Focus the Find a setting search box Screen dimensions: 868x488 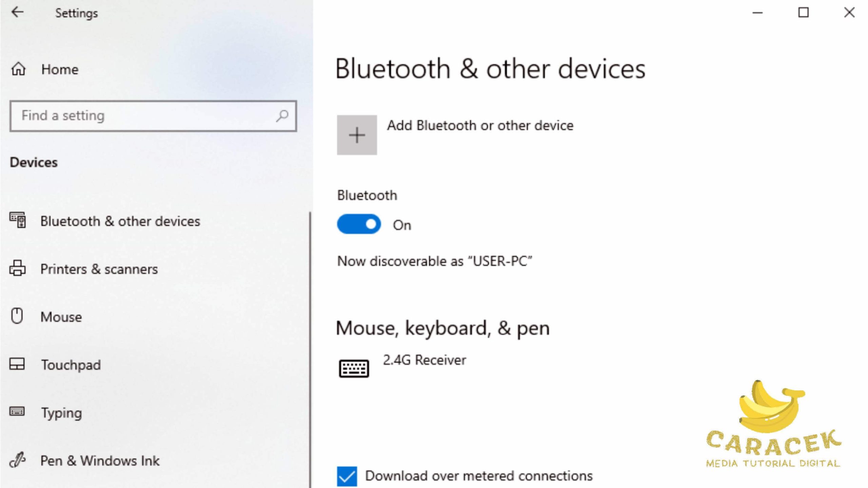[146, 116]
